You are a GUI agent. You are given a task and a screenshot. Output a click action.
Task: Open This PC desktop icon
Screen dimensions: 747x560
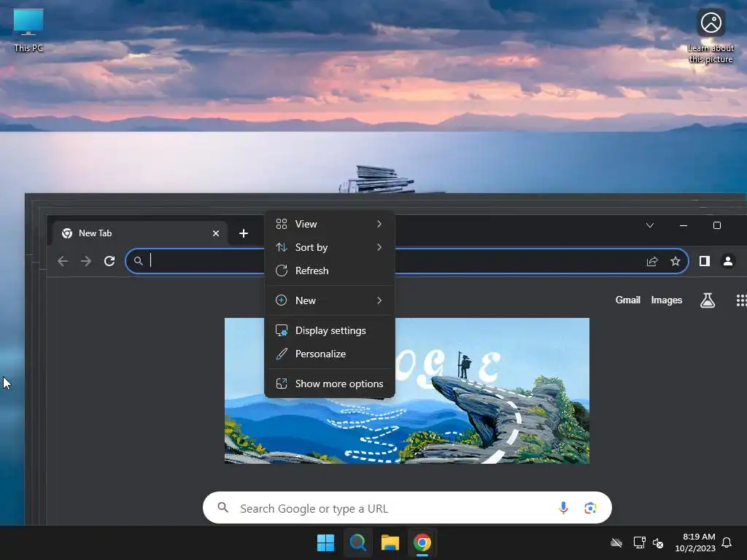click(x=28, y=30)
